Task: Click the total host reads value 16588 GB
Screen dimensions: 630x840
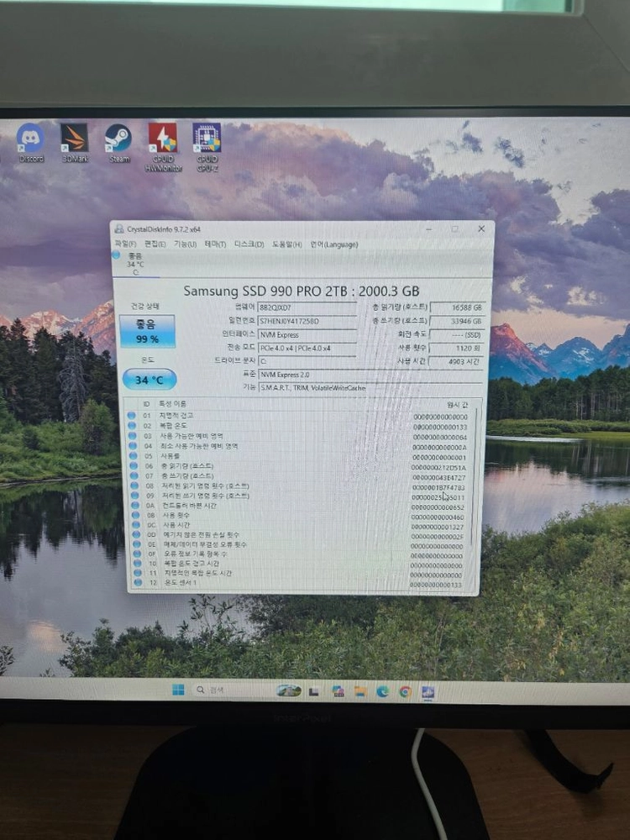Action: 458,307
